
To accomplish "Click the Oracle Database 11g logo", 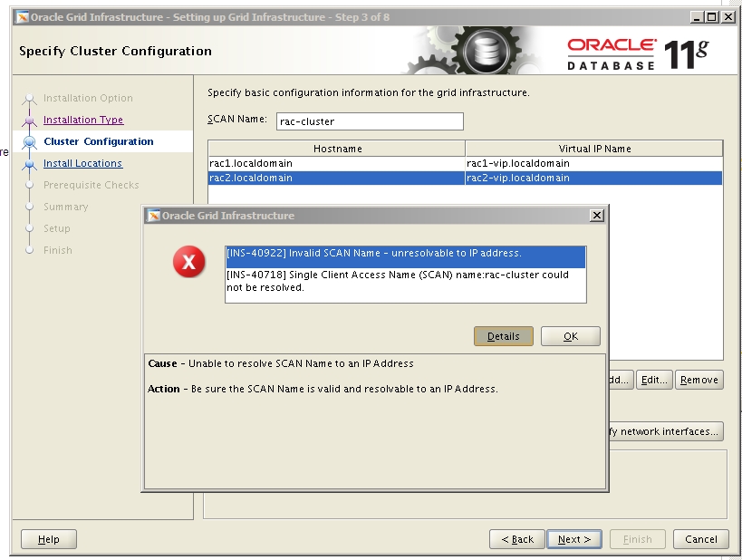I will click(x=638, y=54).
